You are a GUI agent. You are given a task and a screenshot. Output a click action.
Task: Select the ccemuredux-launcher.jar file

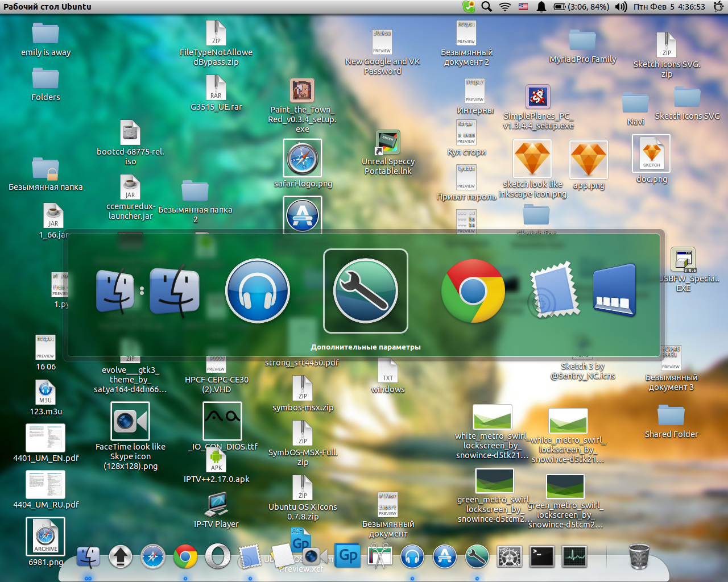(130, 187)
